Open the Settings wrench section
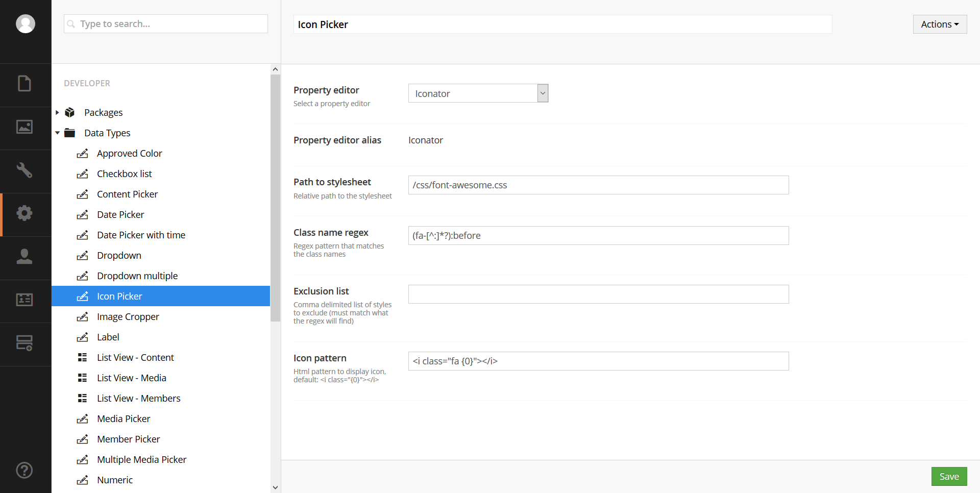 (24, 170)
